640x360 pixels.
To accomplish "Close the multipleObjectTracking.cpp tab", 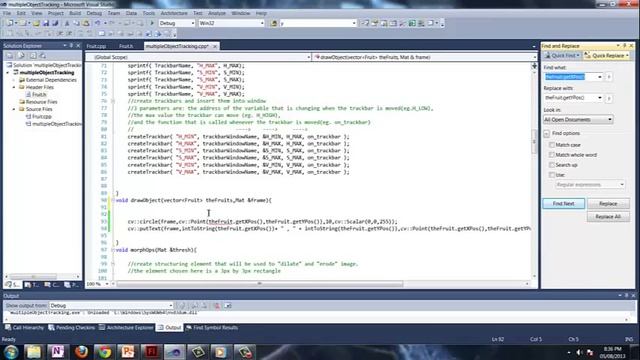I will pyautogui.click(x=215, y=47).
